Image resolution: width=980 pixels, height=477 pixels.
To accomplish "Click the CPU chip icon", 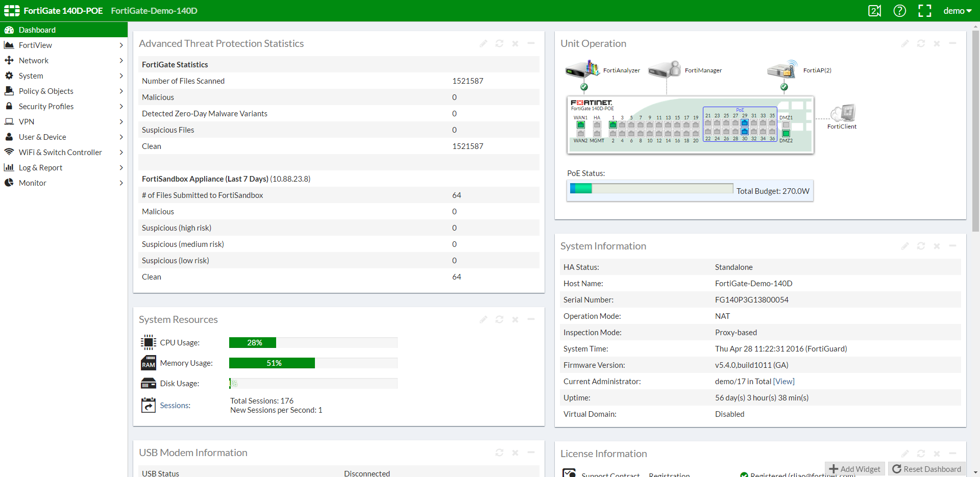I will [x=148, y=342].
